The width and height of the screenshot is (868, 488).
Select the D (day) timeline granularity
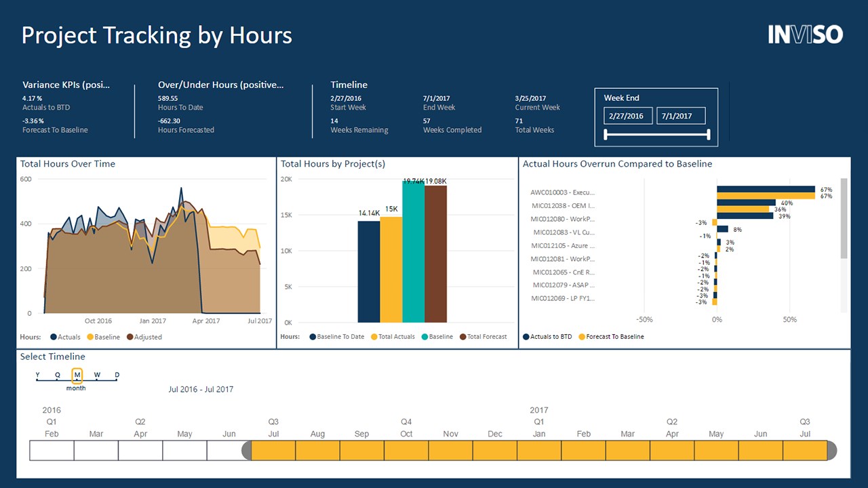tap(117, 375)
